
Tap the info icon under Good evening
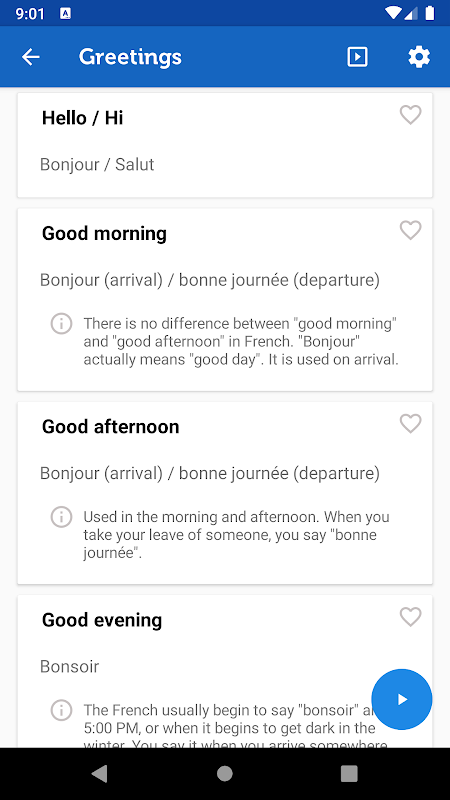[x=61, y=710]
